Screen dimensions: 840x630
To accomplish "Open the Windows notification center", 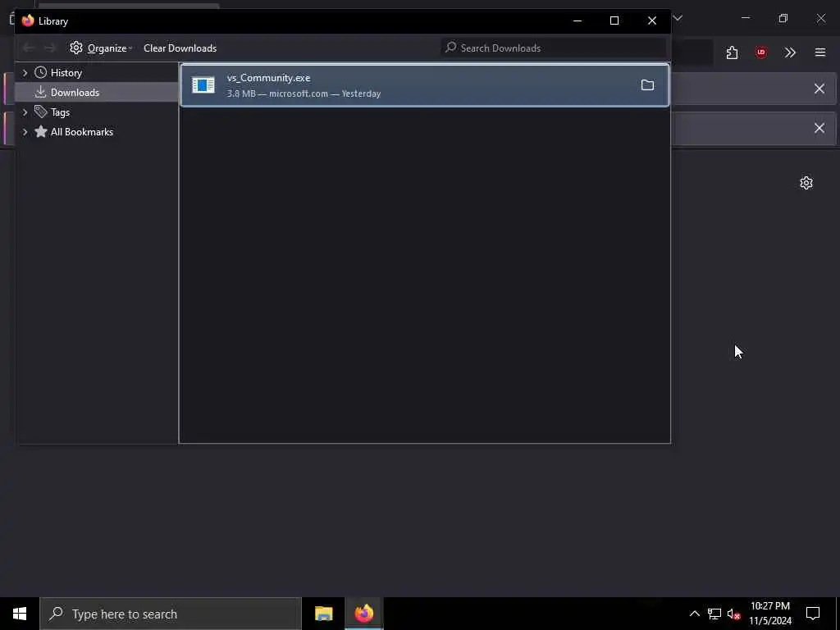I will [x=813, y=614].
